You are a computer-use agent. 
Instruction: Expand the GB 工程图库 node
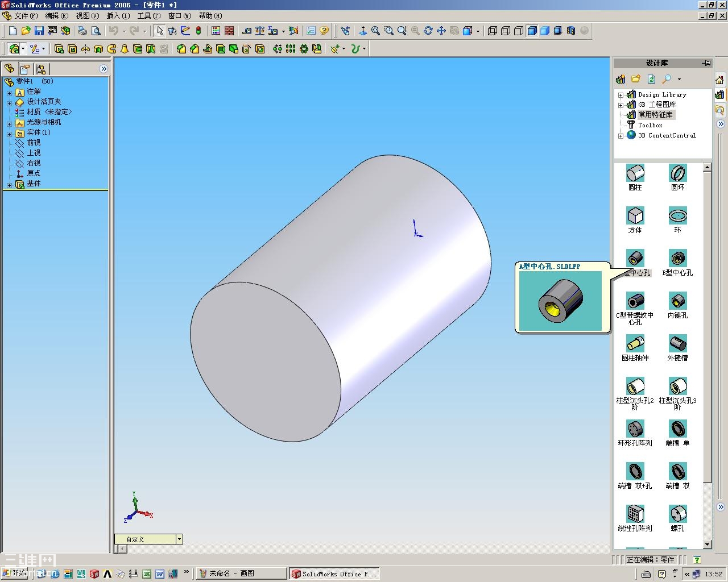click(x=621, y=105)
